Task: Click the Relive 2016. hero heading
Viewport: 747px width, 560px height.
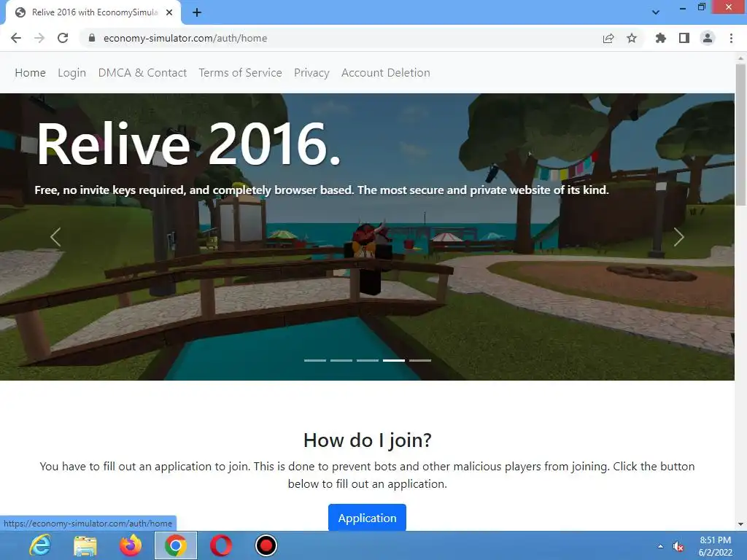Action: [189, 144]
